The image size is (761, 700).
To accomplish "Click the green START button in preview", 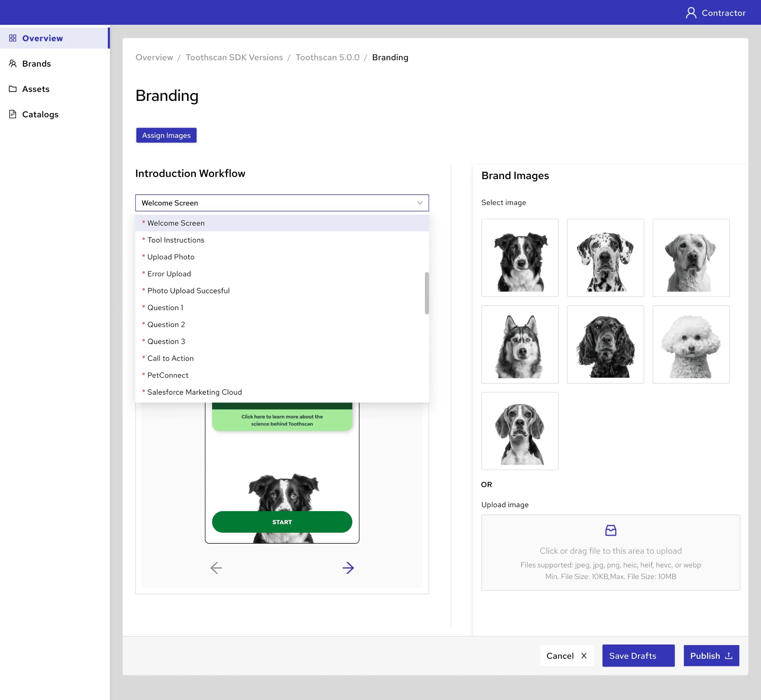I will [282, 522].
